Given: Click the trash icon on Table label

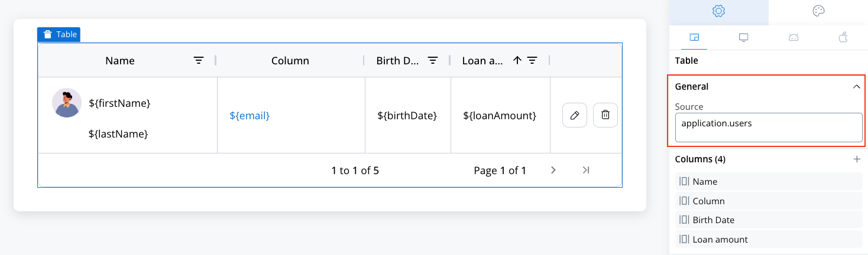Looking at the screenshot, I should [48, 35].
